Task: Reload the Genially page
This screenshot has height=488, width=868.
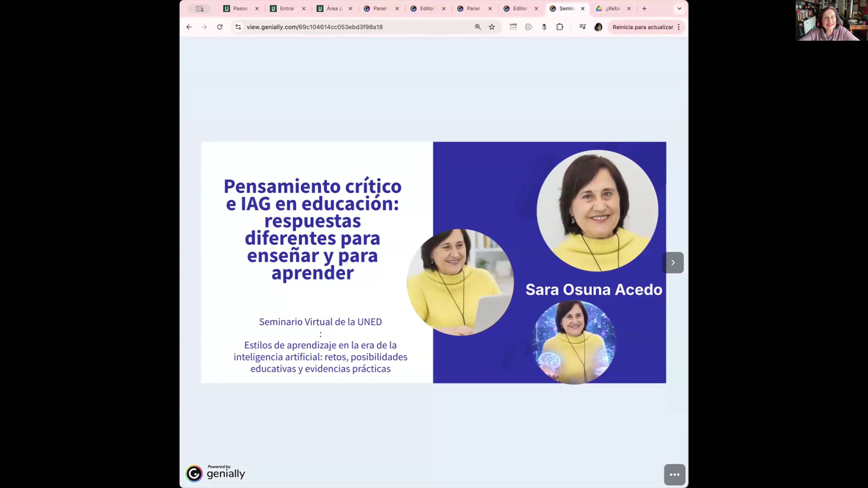Action: click(220, 27)
